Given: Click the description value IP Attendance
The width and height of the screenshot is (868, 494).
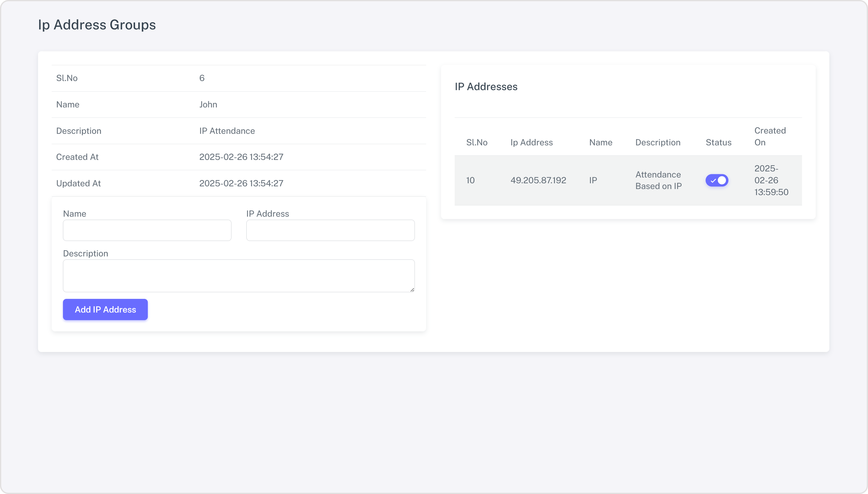Looking at the screenshot, I should point(227,131).
